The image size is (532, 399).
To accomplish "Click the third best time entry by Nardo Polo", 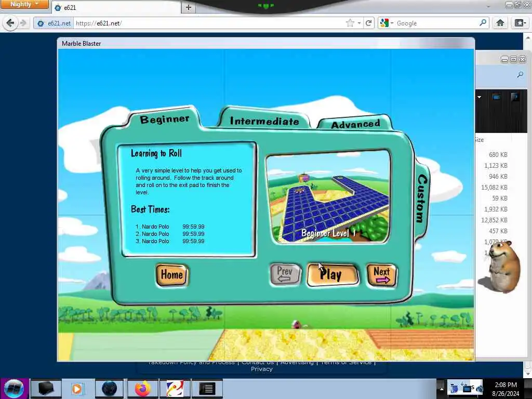I will click(170, 241).
